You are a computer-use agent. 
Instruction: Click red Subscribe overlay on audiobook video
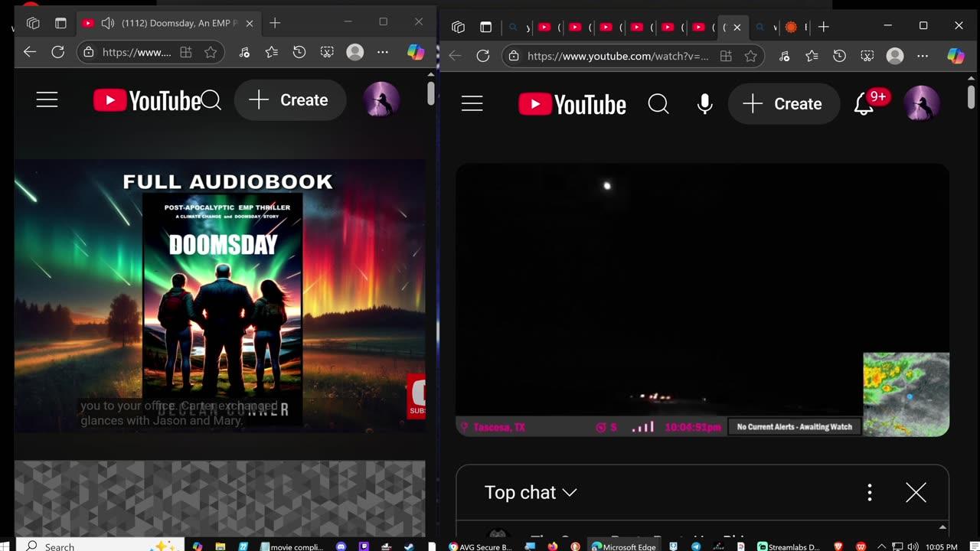(416, 396)
